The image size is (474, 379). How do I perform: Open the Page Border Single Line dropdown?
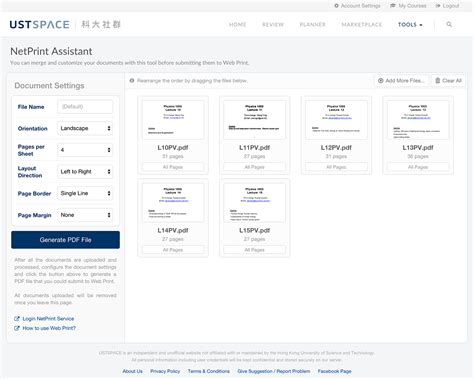pyautogui.click(x=85, y=193)
